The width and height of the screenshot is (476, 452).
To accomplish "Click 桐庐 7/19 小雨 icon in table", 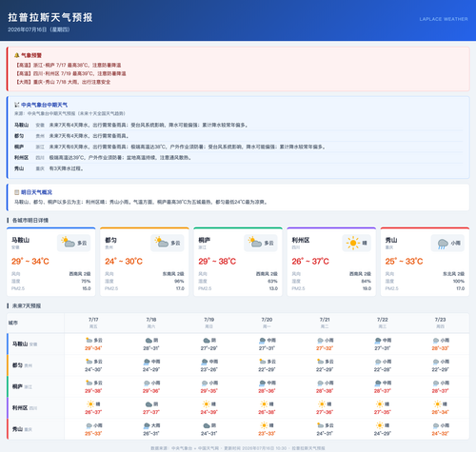I will [205, 383].
